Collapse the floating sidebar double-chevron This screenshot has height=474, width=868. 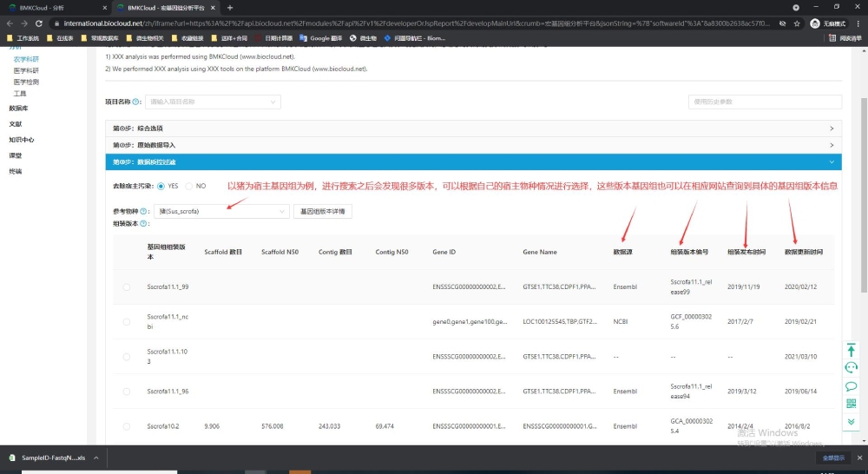(x=852, y=422)
